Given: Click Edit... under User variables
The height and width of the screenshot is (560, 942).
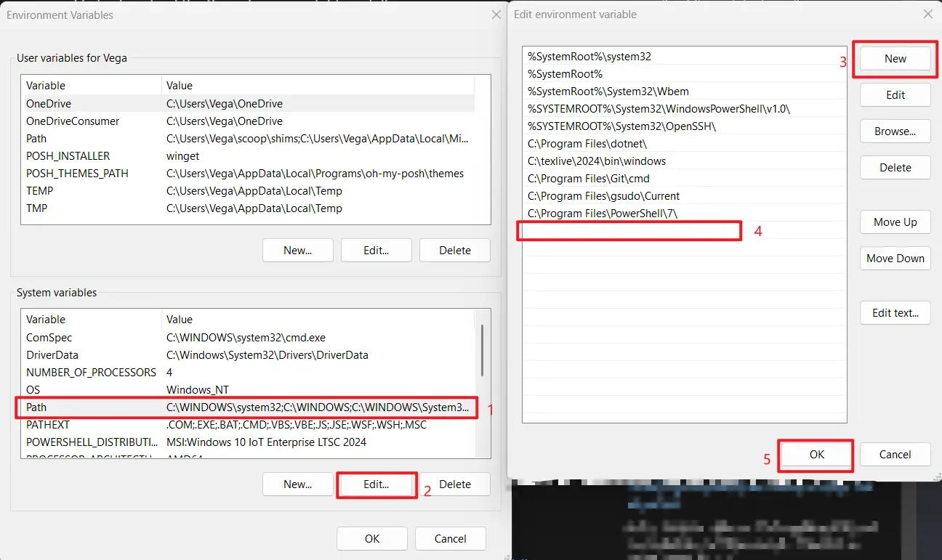Looking at the screenshot, I should (x=376, y=250).
